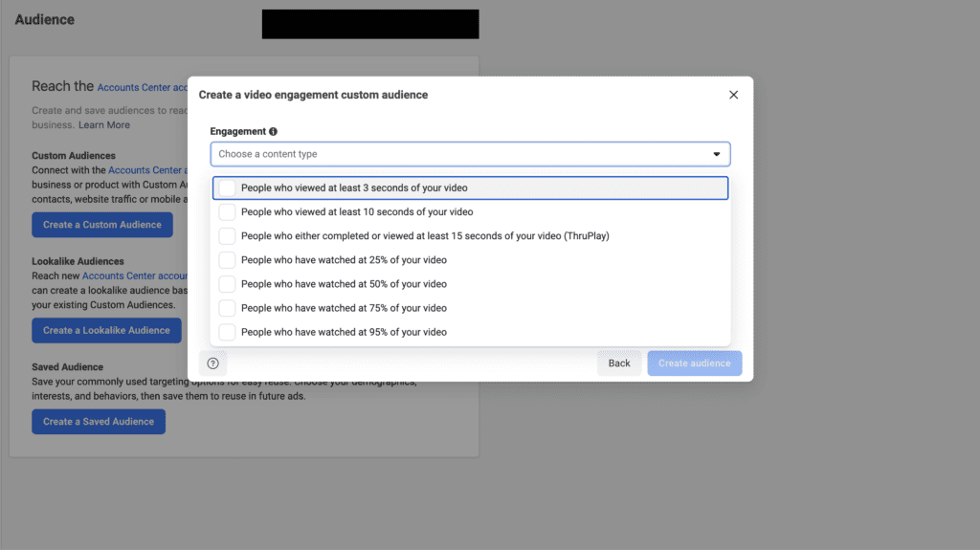The height and width of the screenshot is (550, 980).
Task: Click the content type dropdown arrow
Action: [x=716, y=154]
